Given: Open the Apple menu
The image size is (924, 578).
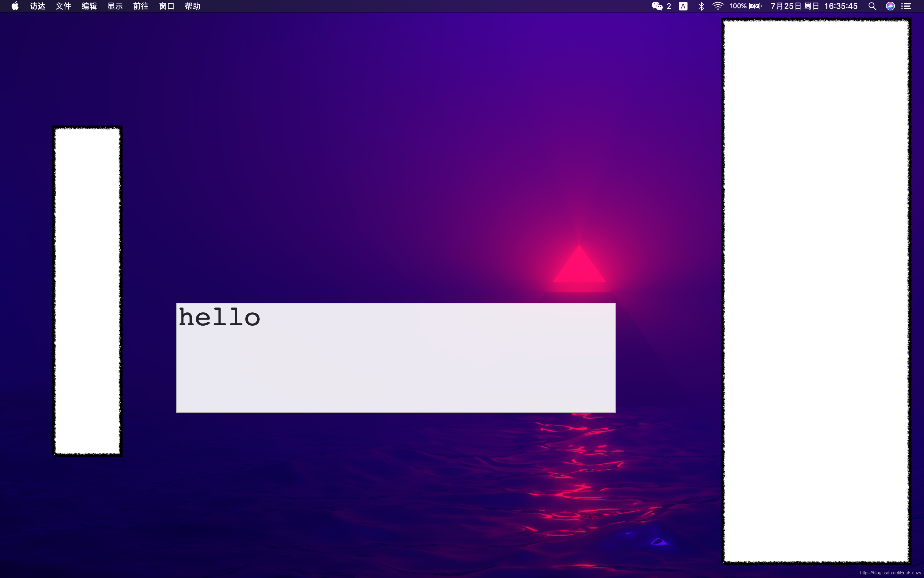Looking at the screenshot, I should pyautogui.click(x=15, y=6).
